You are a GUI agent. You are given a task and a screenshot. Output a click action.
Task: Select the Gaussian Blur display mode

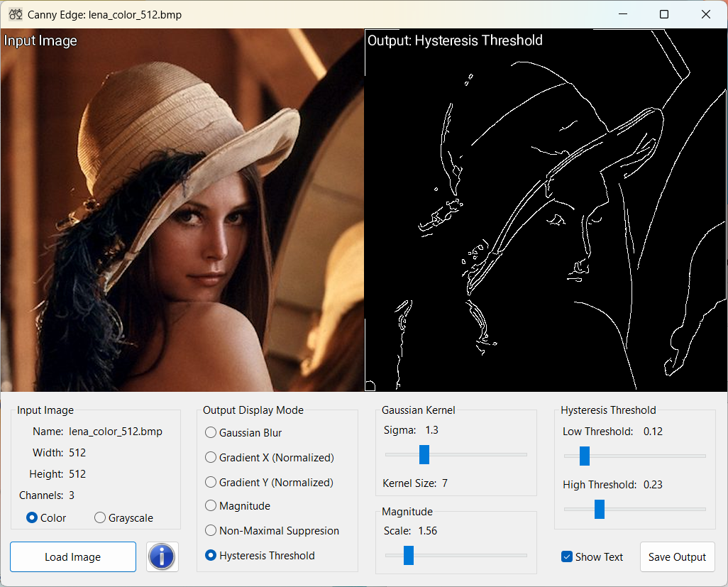[x=211, y=433]
